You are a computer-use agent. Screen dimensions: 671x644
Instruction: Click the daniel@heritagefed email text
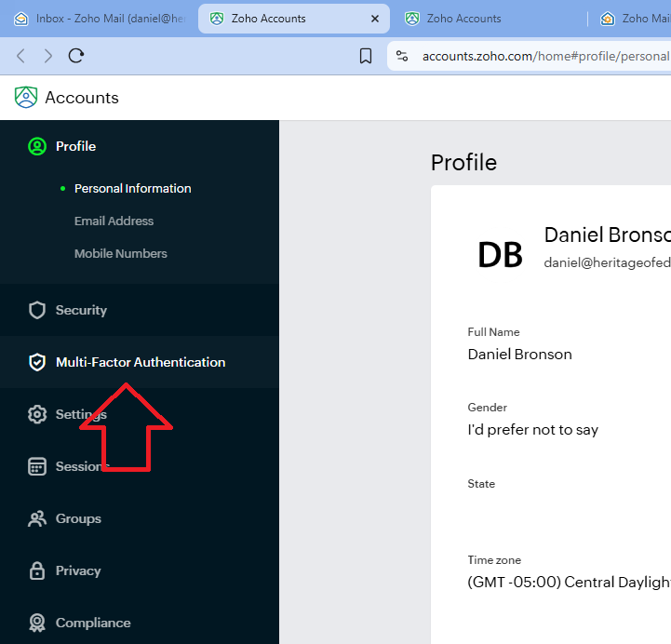coord(607,262)
